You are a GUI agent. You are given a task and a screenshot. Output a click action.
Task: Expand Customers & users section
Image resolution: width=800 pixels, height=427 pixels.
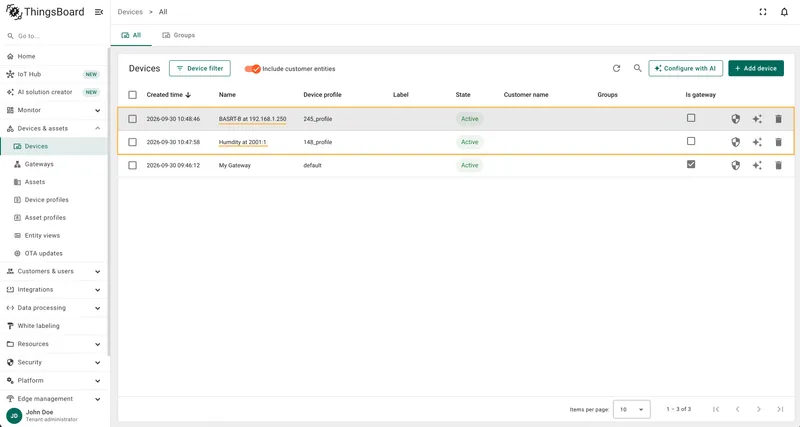54,271
